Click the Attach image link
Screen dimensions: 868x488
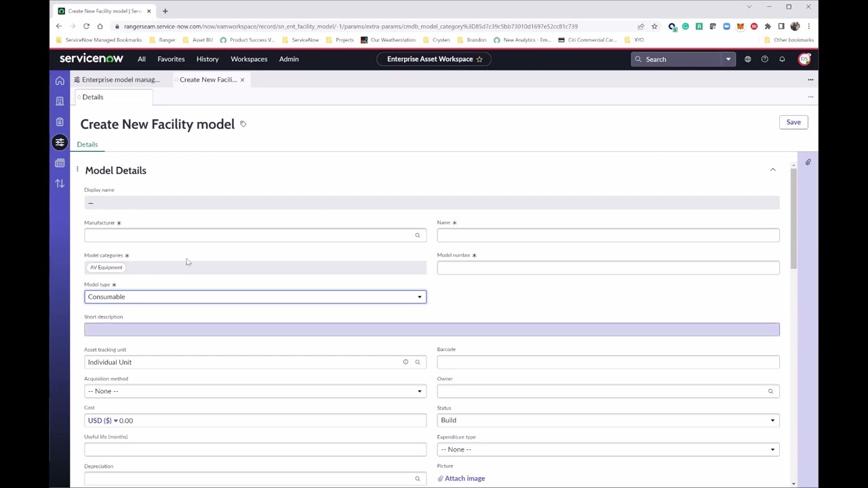coord(461,479)
